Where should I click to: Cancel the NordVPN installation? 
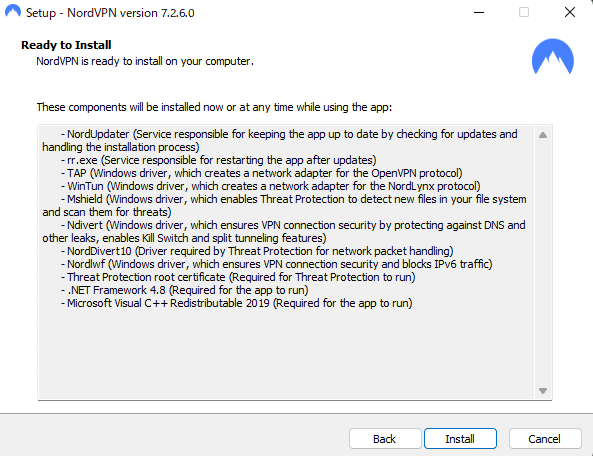pos(545,439)
